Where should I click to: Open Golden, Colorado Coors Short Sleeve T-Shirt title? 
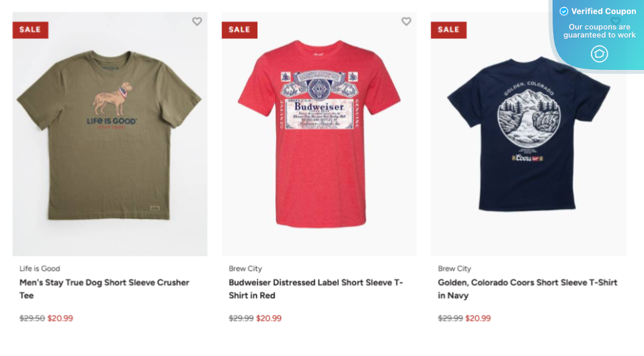(x=527, y=289)
